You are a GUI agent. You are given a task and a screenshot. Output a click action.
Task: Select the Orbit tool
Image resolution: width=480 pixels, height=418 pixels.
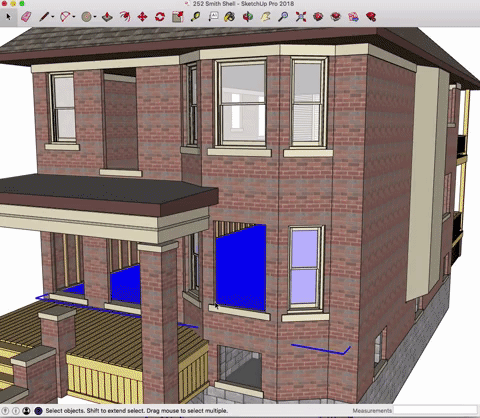tap(248, 17)
